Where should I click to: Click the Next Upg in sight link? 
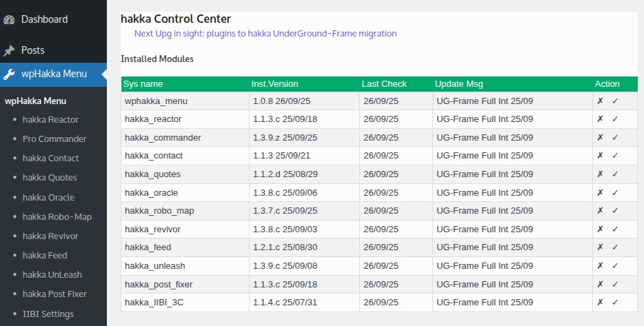[x=265, y=33]
